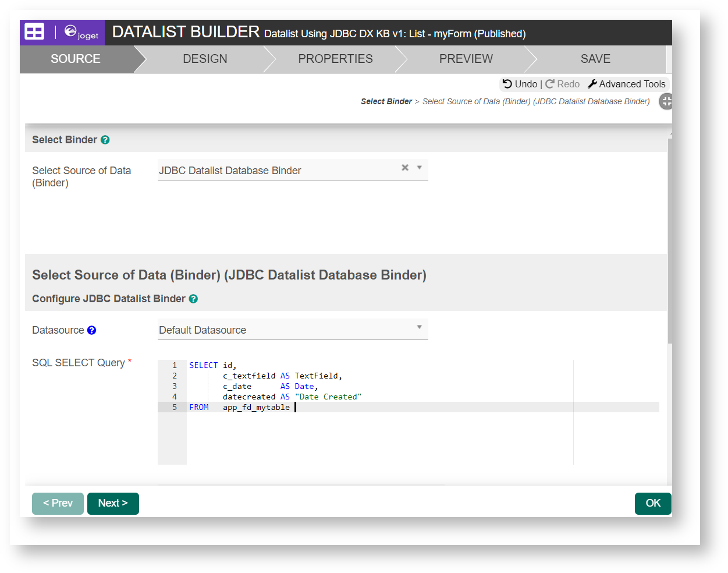Viewport: 728px width, 573px height.
Task: Toggle the fullscreen icon beside the breadcrumb
Action: [666, 101]
